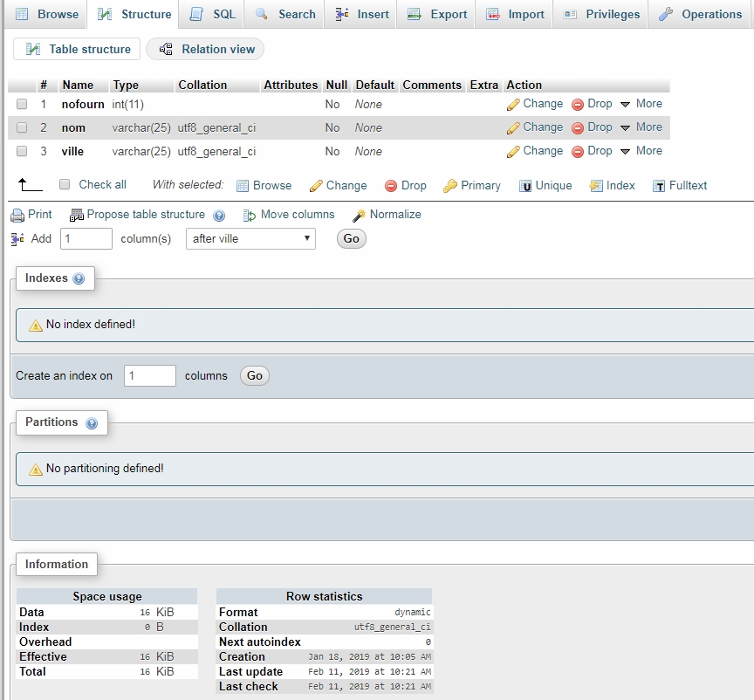
Task: Click the Move columns icon
Action: (250, 215)
